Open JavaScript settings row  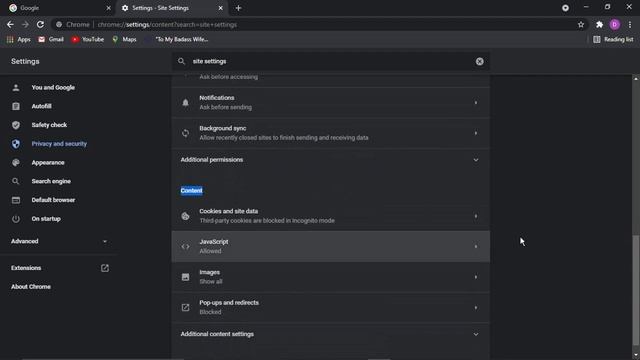[331, 247]
